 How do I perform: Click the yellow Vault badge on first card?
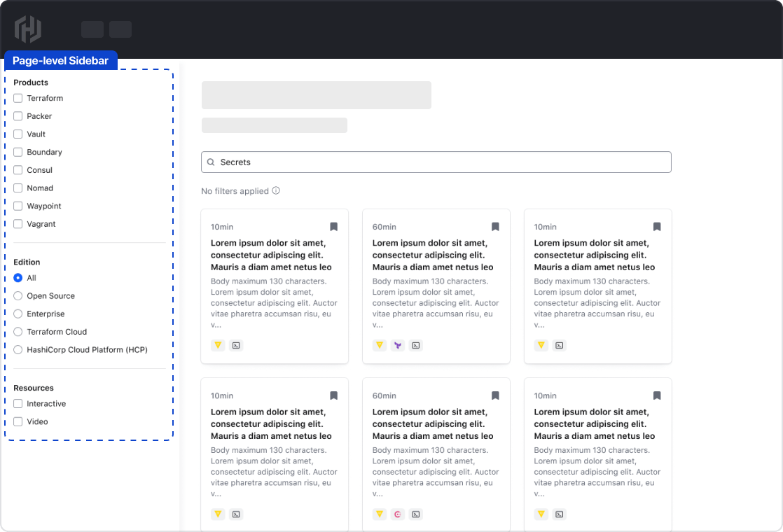pos(218,345)
